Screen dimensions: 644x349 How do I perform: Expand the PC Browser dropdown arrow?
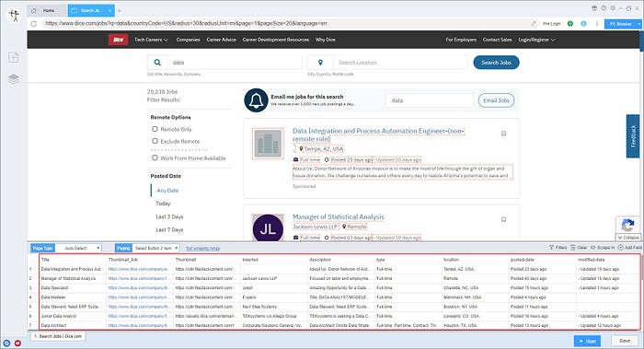(639, 24)
